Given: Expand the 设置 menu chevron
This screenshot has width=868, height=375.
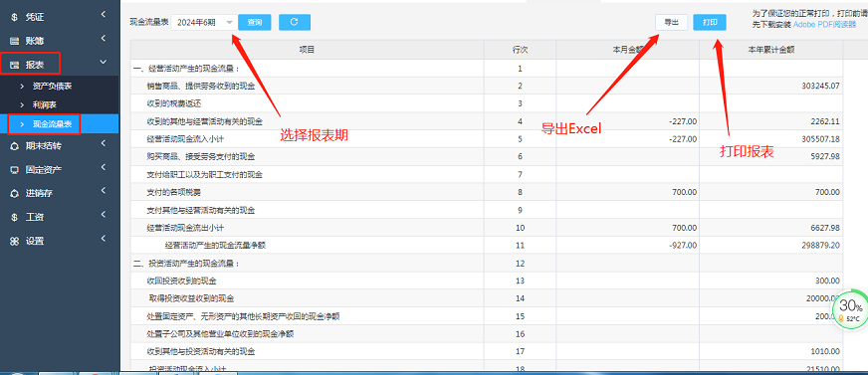Looking at the screenshot, I should pyautogui.click(x=103, y=239).
